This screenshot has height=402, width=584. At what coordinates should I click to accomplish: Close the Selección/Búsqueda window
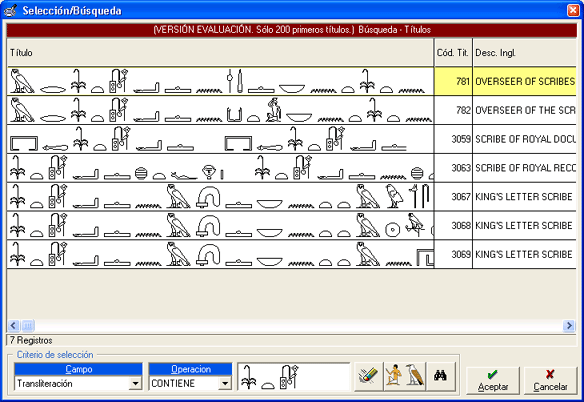coord(573,10)
